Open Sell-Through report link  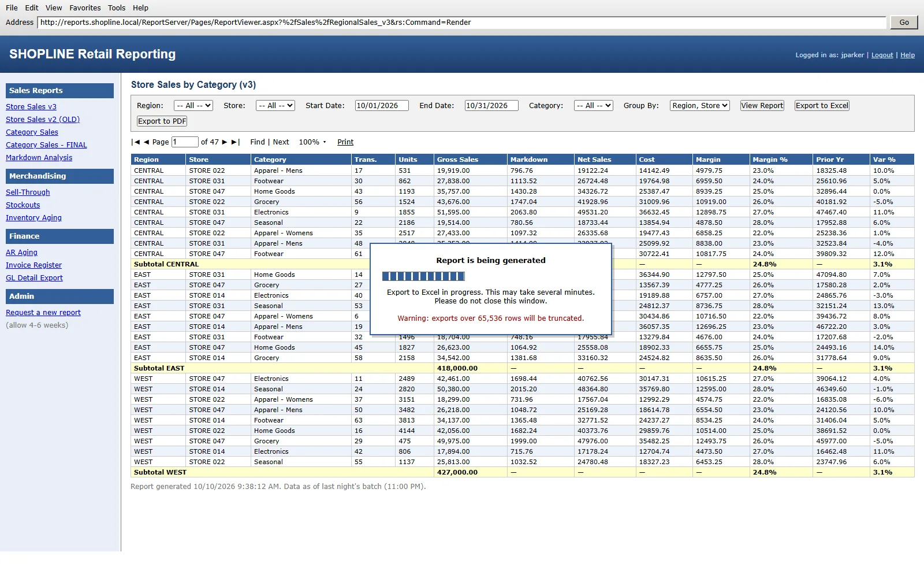(28, 192)
